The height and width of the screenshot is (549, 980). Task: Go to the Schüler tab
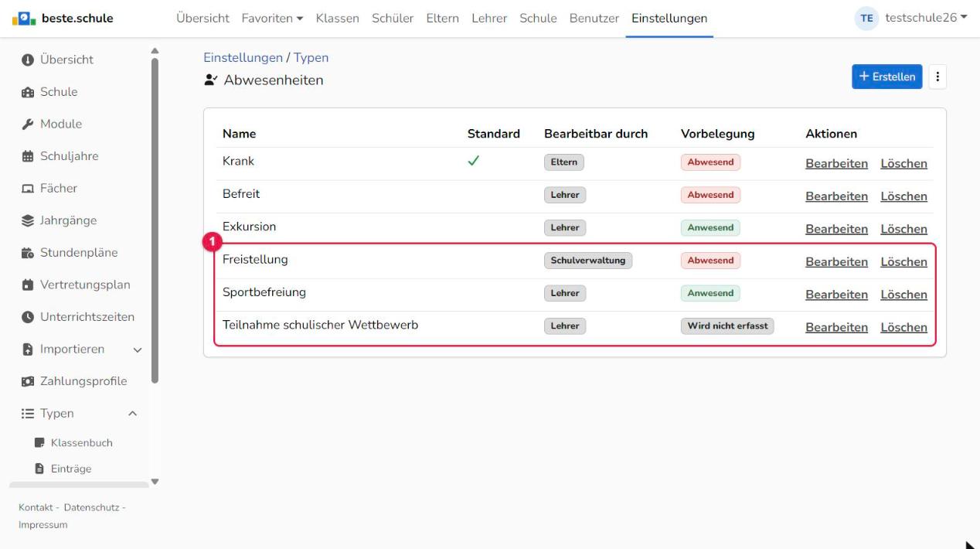[393, 19]
